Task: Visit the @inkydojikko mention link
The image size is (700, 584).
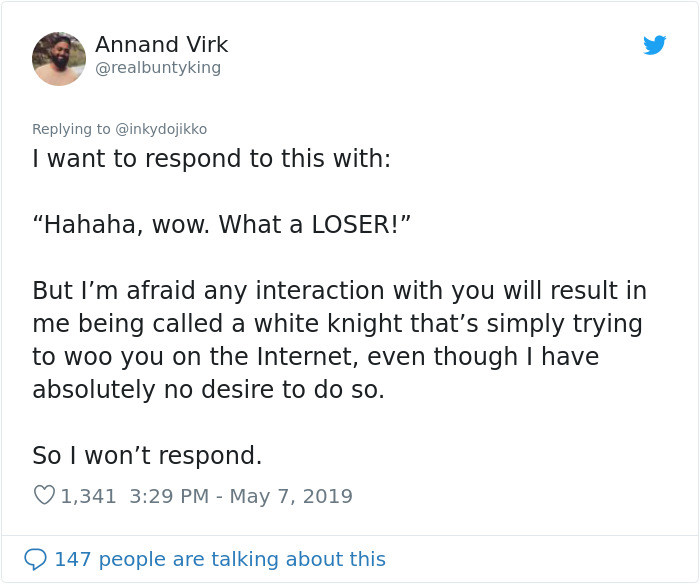Action: 161,129
